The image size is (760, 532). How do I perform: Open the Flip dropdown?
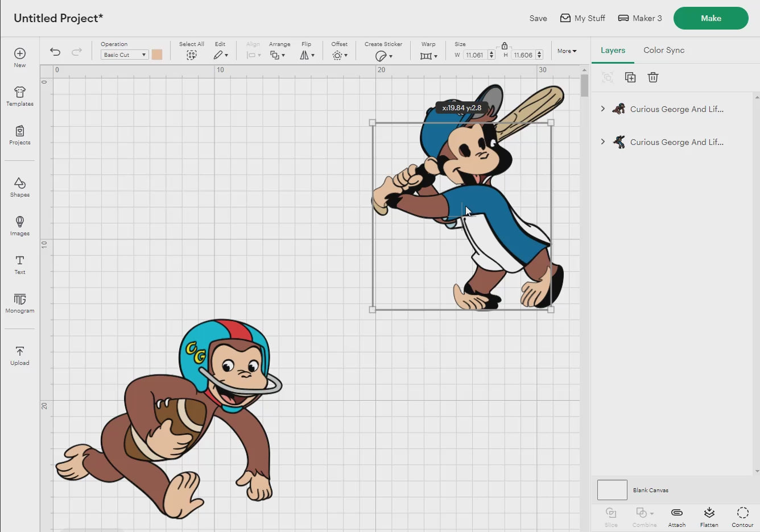(x=307, y=55)
